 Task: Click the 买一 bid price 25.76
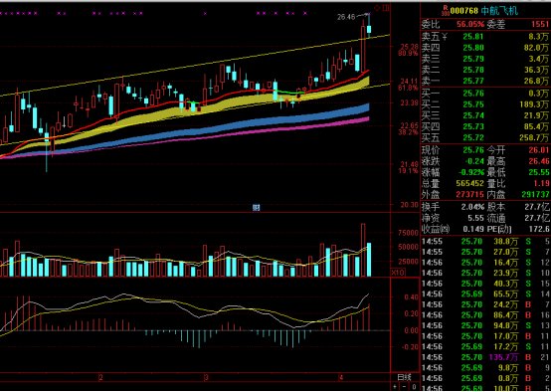coord(473,94)
